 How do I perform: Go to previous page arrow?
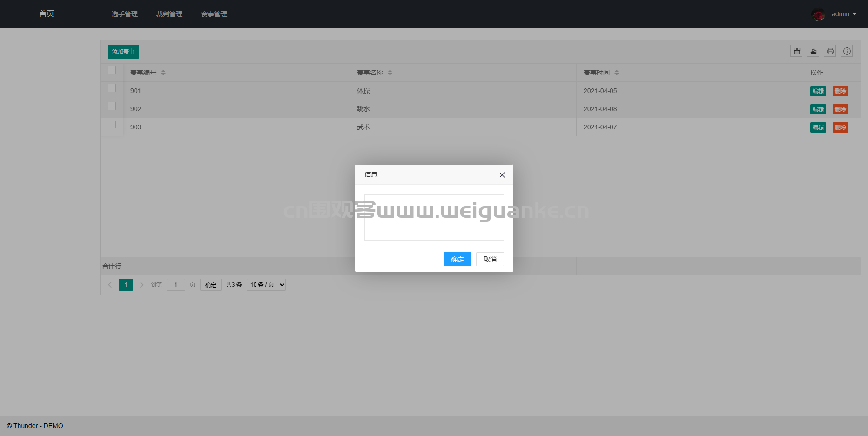pyautogui.click(x=110, y=285)
